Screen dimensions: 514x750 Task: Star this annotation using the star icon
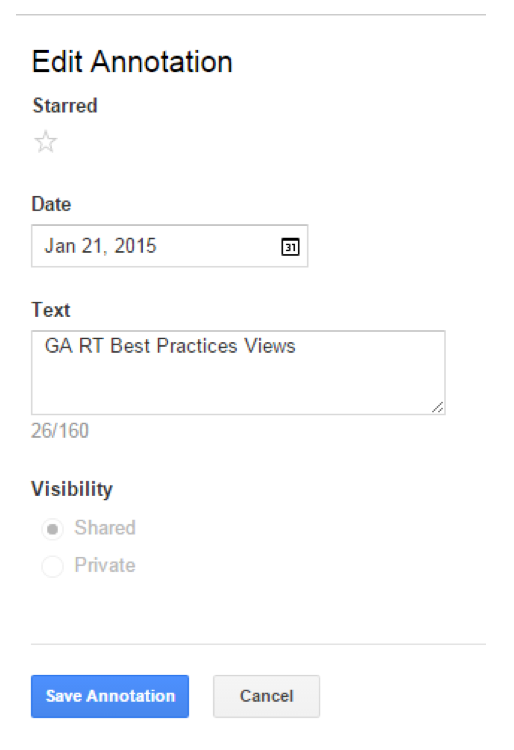point(46,142)
